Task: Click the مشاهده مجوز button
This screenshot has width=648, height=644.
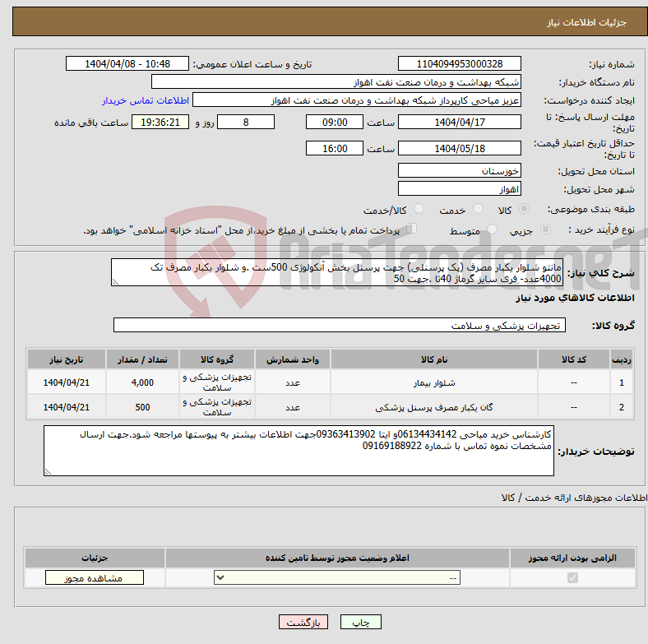Action: [x=95, y=578]
